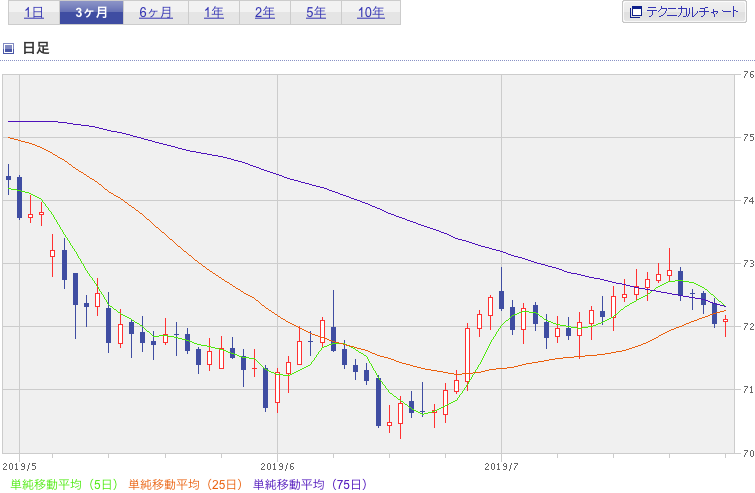Switch to the 1日 period tab

pyautogui.click(x=34, y=13)
